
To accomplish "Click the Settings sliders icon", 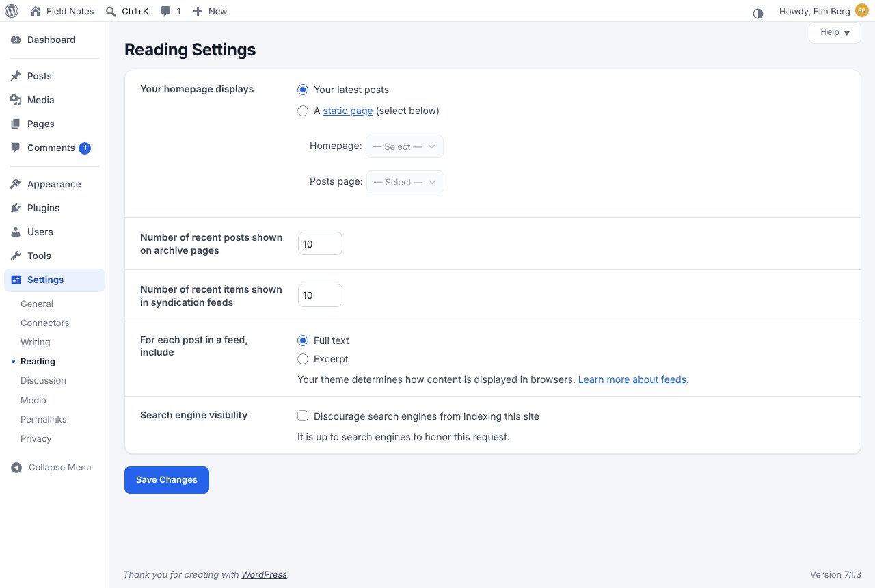I will pos(16,280).
